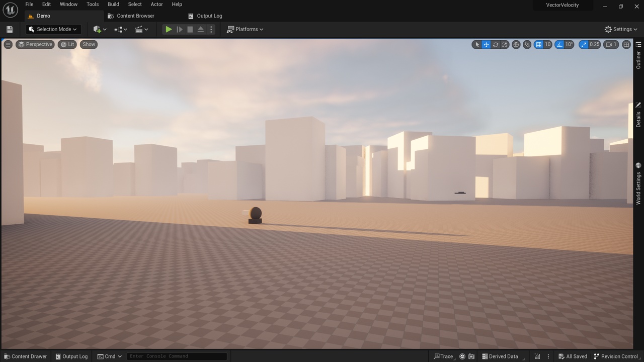This screenshot has width=644, height=362.
Task: Open the viewport options hamburger menu
Action: coord(8,44)
